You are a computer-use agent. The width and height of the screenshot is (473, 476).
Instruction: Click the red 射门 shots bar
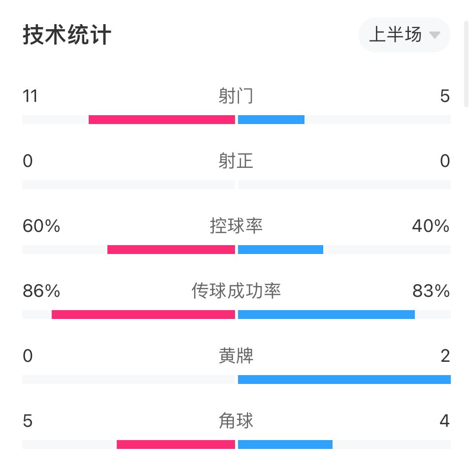[162, 120]
